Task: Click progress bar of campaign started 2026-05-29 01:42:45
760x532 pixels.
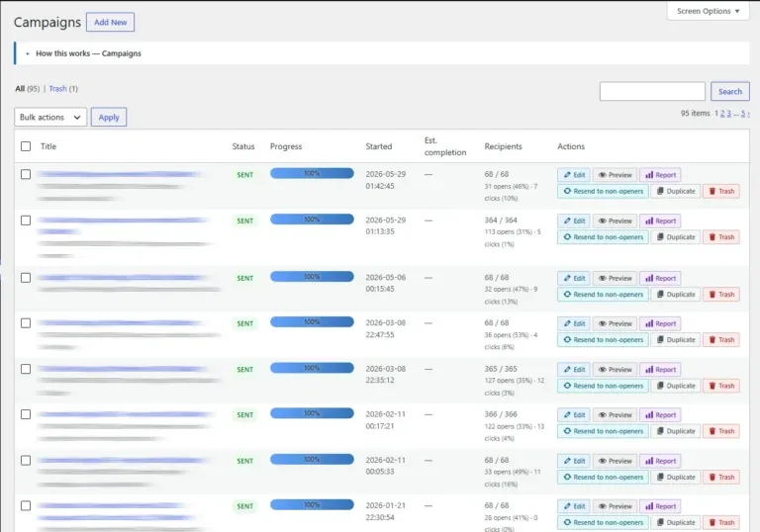Action: tap(312, 173)
